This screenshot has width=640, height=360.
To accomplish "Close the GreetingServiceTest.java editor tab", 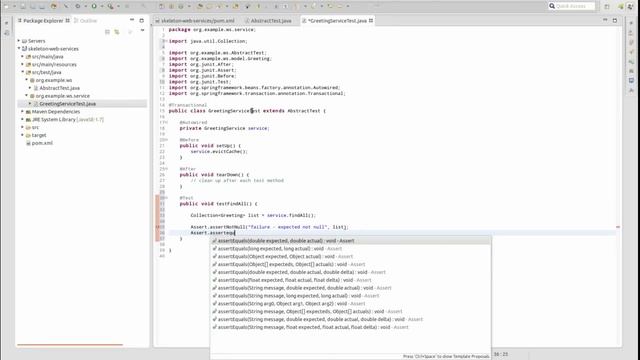I will [x=371, y=20].
